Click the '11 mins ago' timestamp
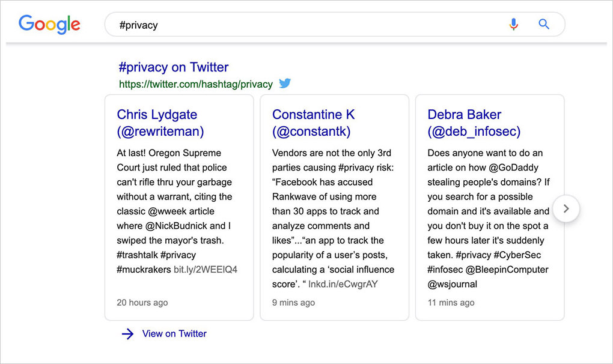 pos(451,303)
